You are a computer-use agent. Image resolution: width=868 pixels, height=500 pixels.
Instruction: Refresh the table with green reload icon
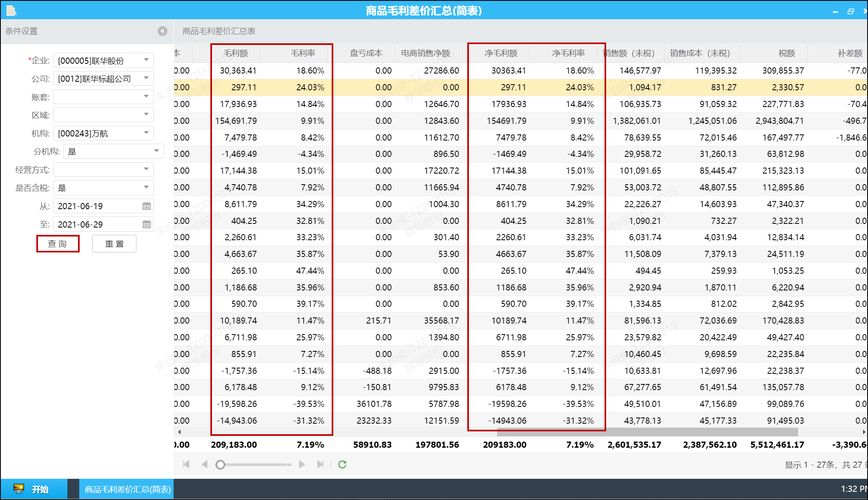pos(342,464)
